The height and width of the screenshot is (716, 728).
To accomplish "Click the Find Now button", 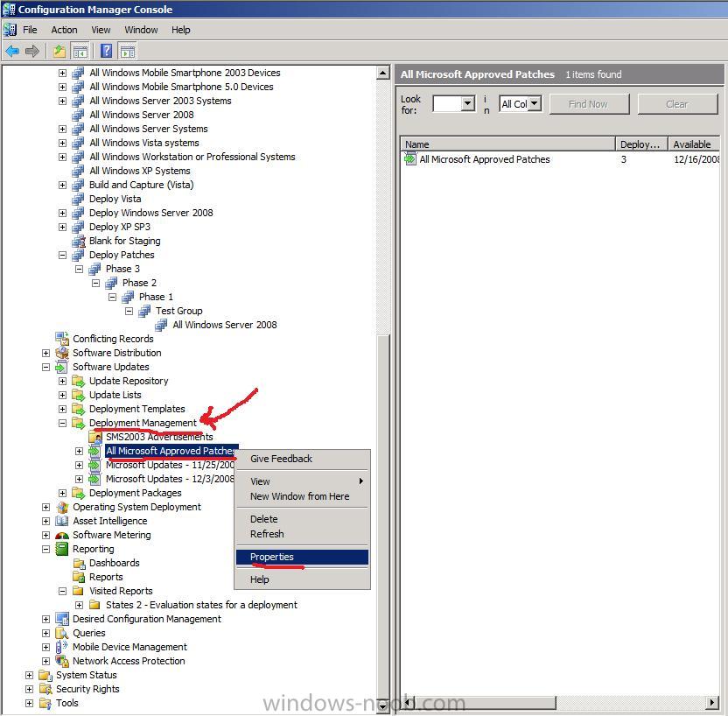I will (589, 104).
